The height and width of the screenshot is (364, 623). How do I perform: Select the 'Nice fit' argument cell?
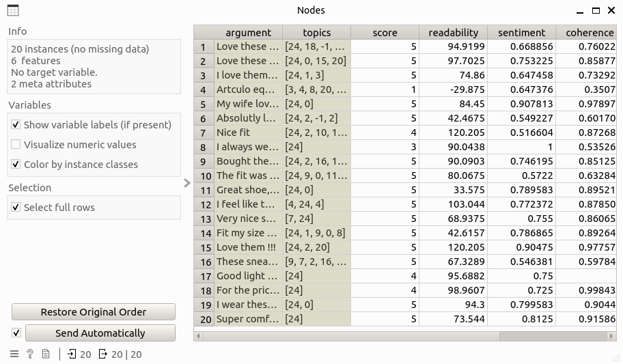pyautogui.click(x=249, y=132)
